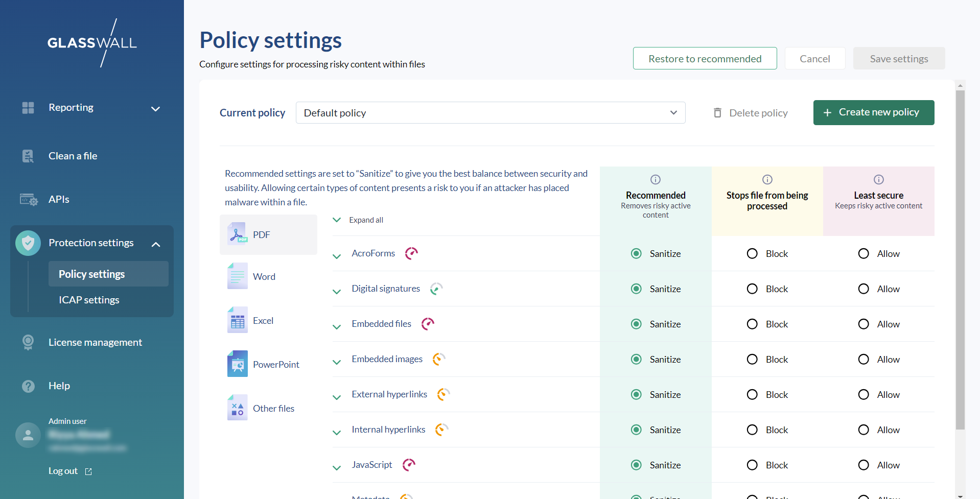Select the PowerPoint file type icon
Viewport: 980px width, 499px height.
coord(237,364)
